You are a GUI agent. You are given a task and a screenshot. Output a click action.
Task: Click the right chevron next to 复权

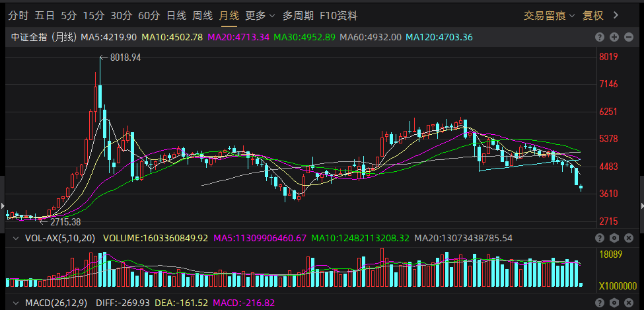615,16
